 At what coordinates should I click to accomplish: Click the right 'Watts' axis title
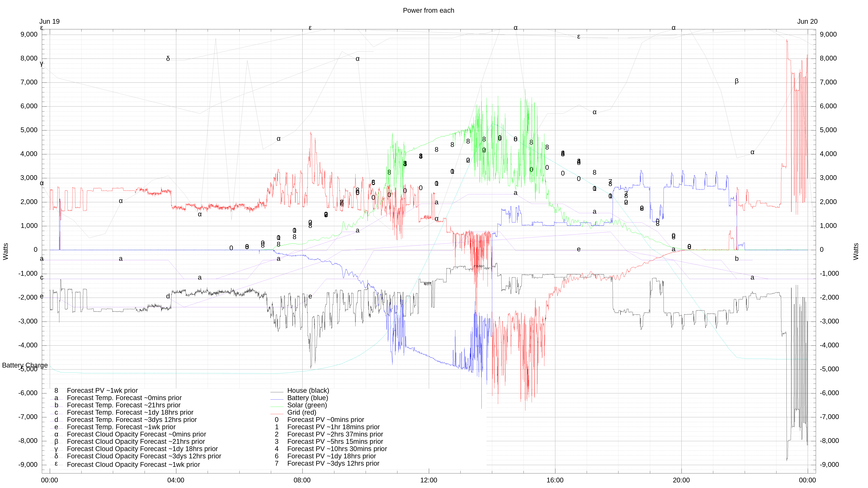click(856, 252)
